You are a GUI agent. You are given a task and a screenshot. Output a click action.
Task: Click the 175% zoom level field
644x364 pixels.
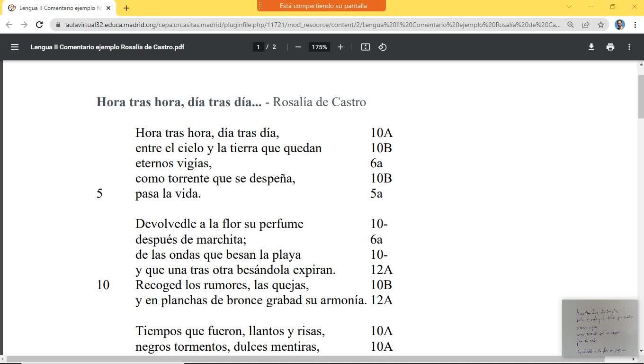(319, 47)
